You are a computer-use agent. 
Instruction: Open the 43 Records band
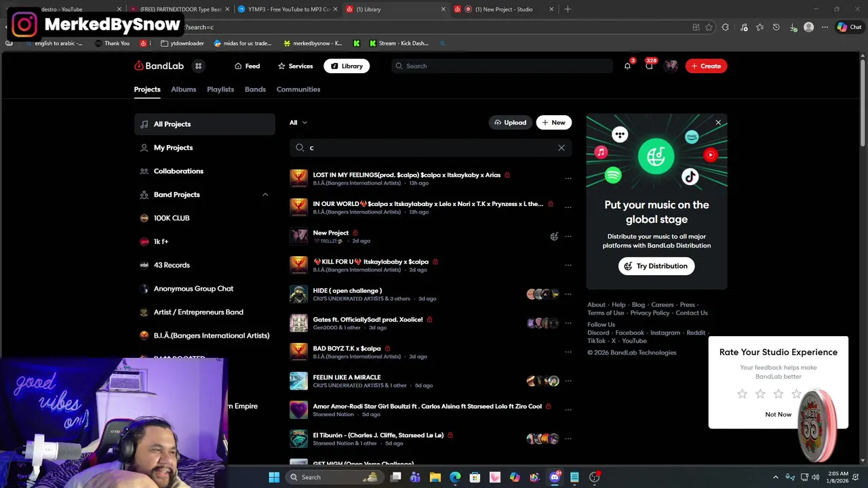pos(204,265)
